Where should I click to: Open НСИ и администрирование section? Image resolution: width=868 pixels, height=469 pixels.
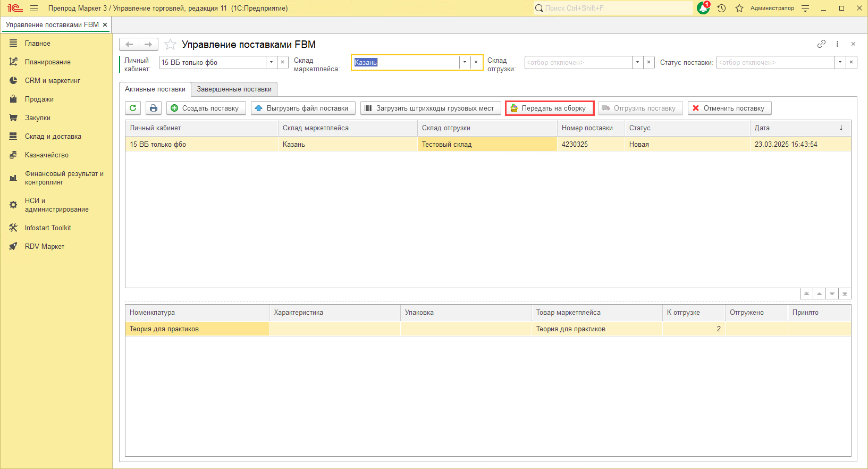(56, 205)
